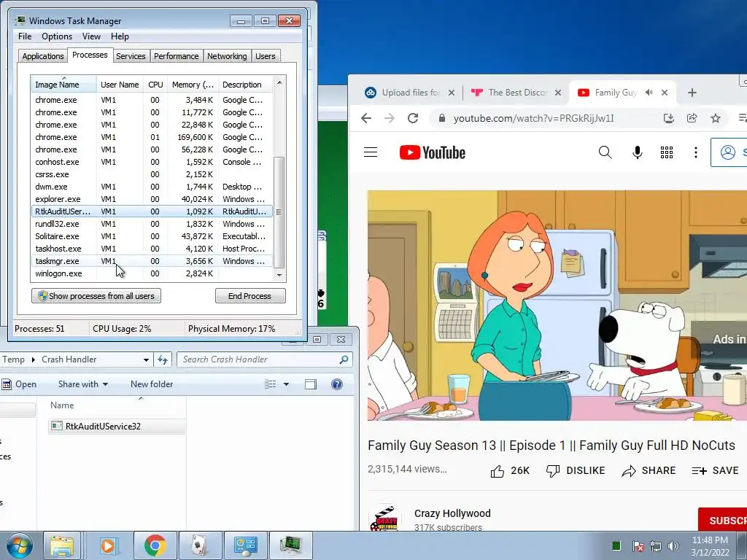Open YouTube search magnifier icon
This screenshot has width=747, height=560.
(605, 152)
